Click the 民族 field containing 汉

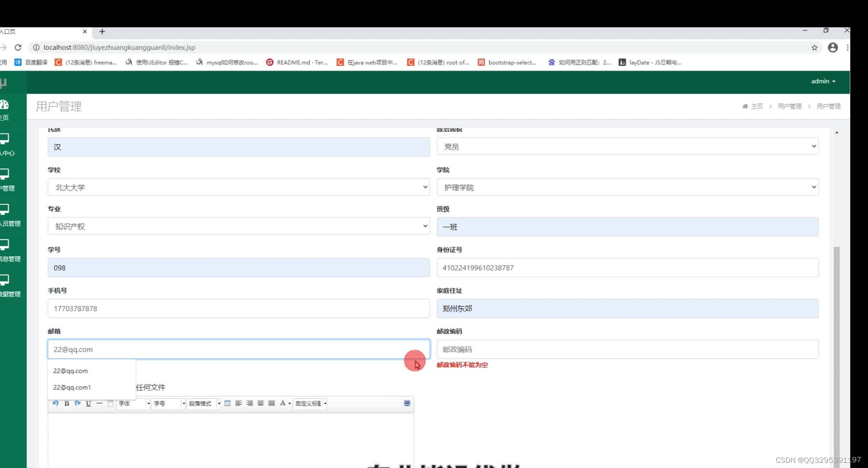(239, 147)
